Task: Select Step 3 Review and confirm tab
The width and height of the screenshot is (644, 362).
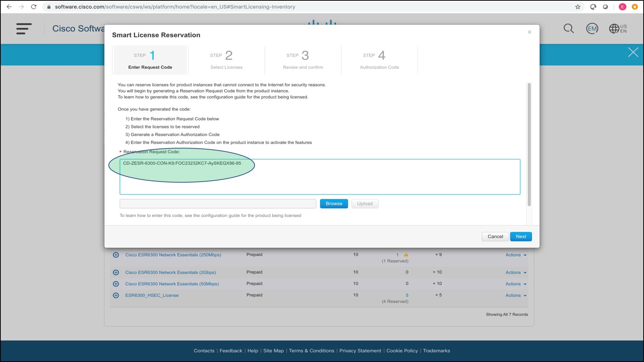Action: pyautogui.click(x=303, y=60)
